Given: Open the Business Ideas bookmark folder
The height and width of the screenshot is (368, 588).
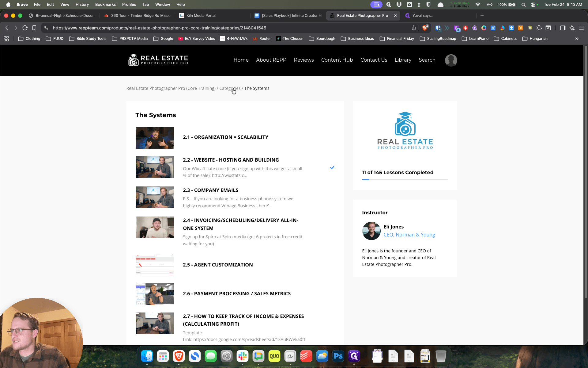Looking at the screenshot, I should tap(357, 39).
